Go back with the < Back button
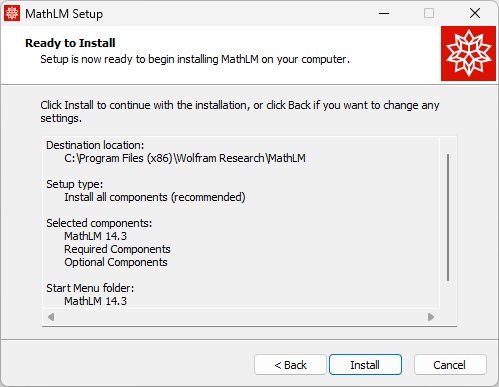Screen dimensions: 499x387 point(290,365)
